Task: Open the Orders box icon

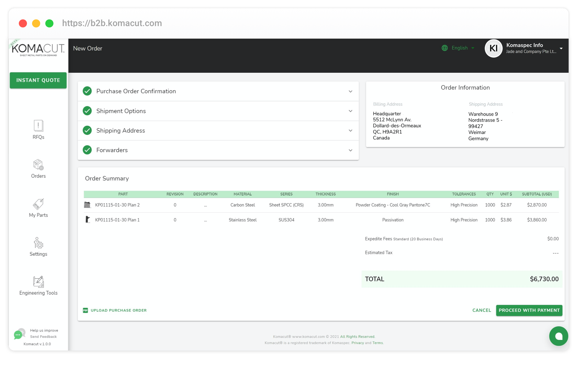Action: tap(38, 165)
